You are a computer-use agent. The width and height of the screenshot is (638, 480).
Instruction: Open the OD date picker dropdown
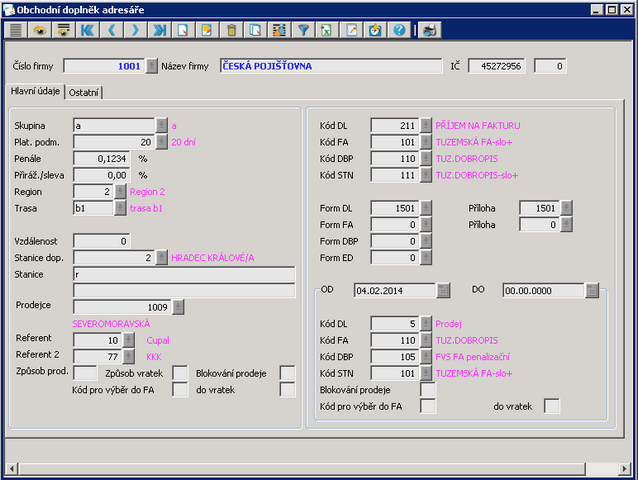click(x=443, y=291)
